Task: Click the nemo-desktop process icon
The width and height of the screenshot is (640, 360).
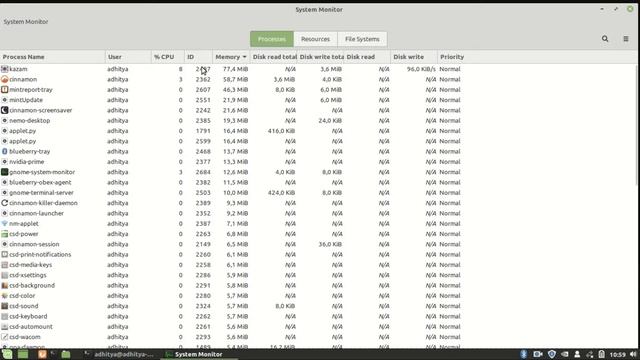Action: (4, 120)
